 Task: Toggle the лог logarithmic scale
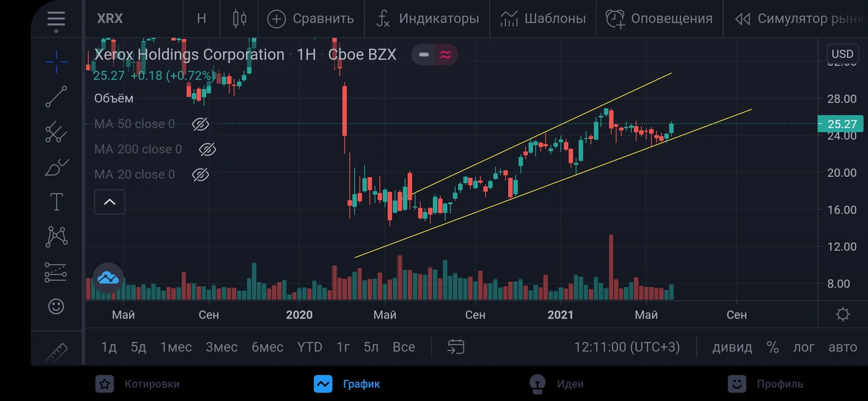[x=803, y=347]
